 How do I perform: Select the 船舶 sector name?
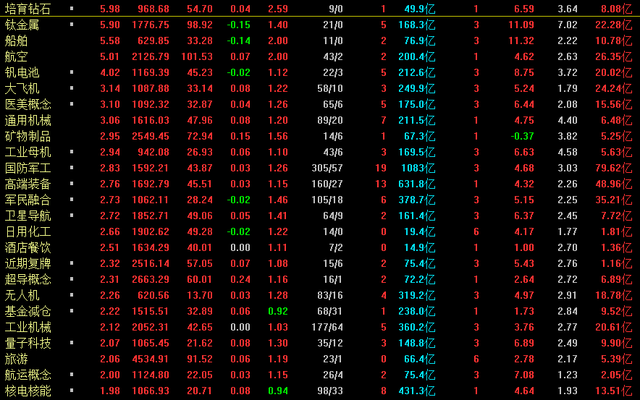click(16, 41)
